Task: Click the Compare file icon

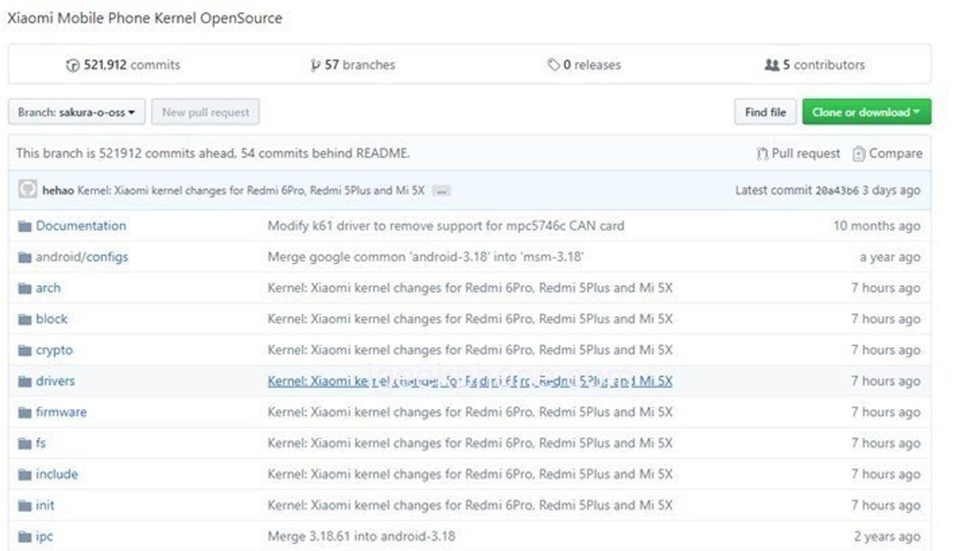Action: click(x=859, y=154)
